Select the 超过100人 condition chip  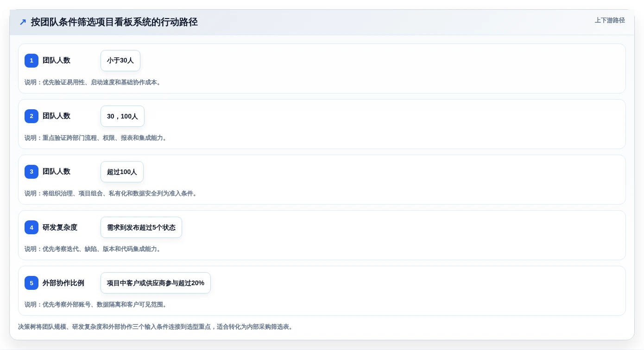pyautogui.click(x=122, y=172)
